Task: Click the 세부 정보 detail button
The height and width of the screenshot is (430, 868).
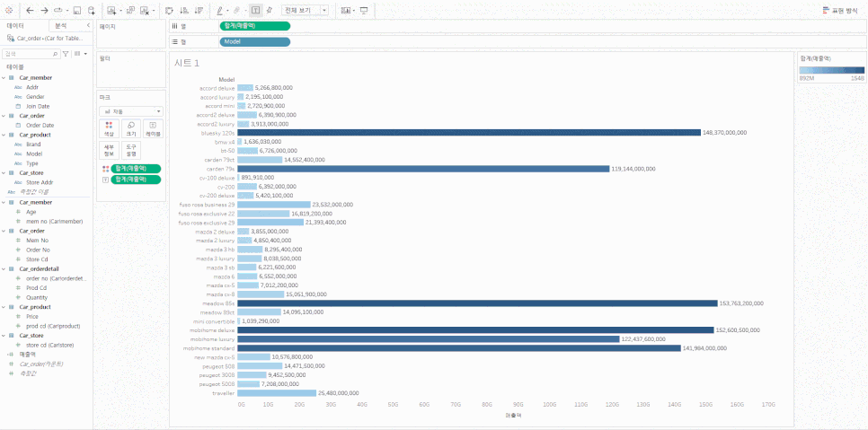Action: coord(109,150)
